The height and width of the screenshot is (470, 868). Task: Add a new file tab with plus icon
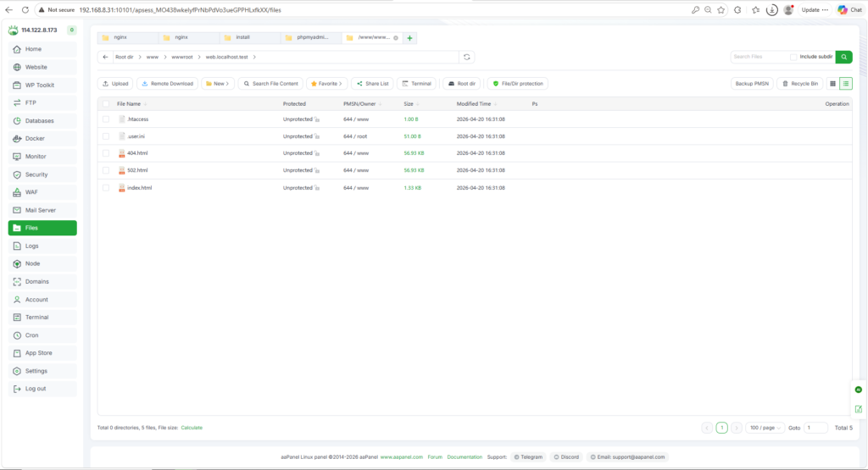pos(409,38)
